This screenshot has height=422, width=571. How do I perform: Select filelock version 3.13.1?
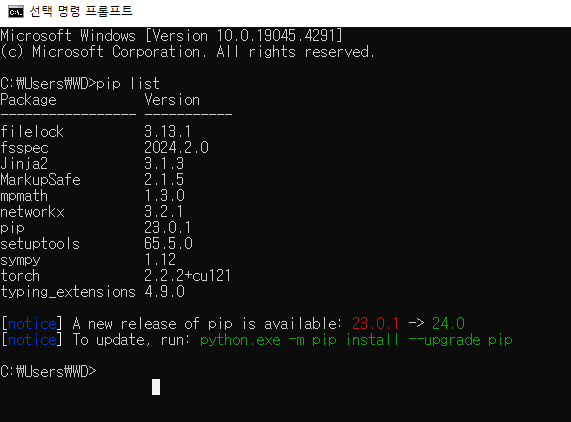point(168,132)
